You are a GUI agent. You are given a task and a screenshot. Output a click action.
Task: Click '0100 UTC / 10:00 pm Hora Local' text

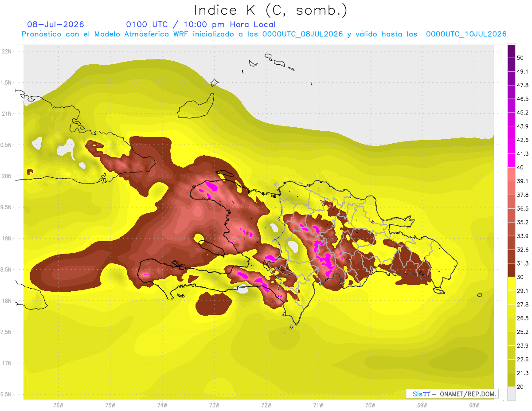tap(200, 24)
